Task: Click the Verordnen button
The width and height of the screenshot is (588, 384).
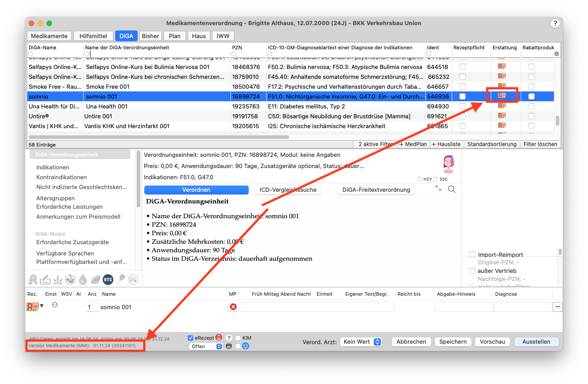Action: pyautogui.click(x=196, y=190)
